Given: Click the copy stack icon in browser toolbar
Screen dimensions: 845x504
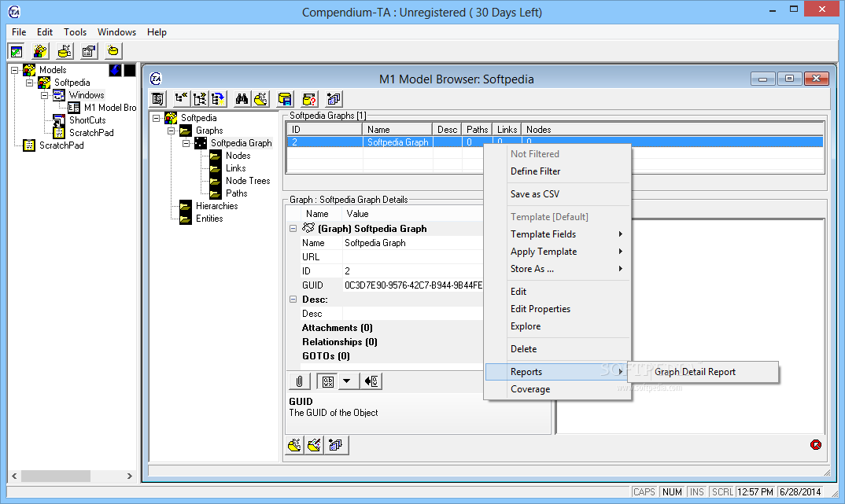Looking at the screenshot, I should (x=334, y=99).
